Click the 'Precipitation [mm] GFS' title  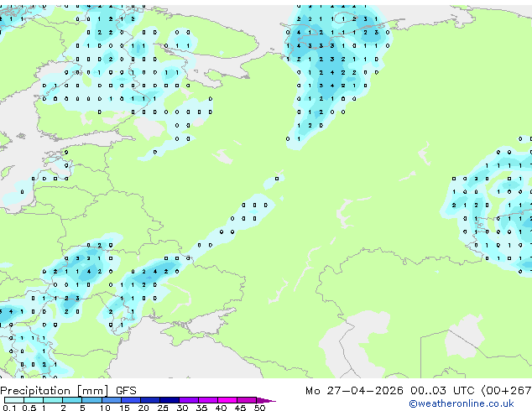68,391
